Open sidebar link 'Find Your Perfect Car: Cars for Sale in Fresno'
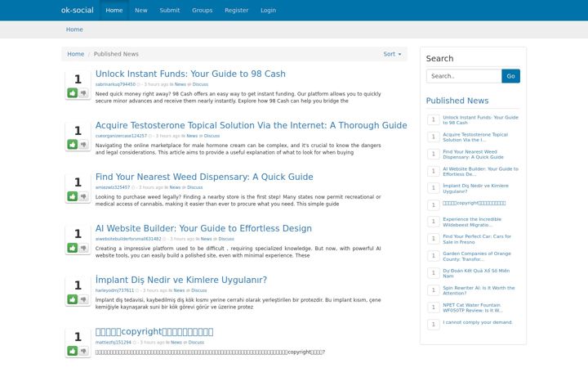The width and height of the screenshot is (588, 368). click(477, 239)
